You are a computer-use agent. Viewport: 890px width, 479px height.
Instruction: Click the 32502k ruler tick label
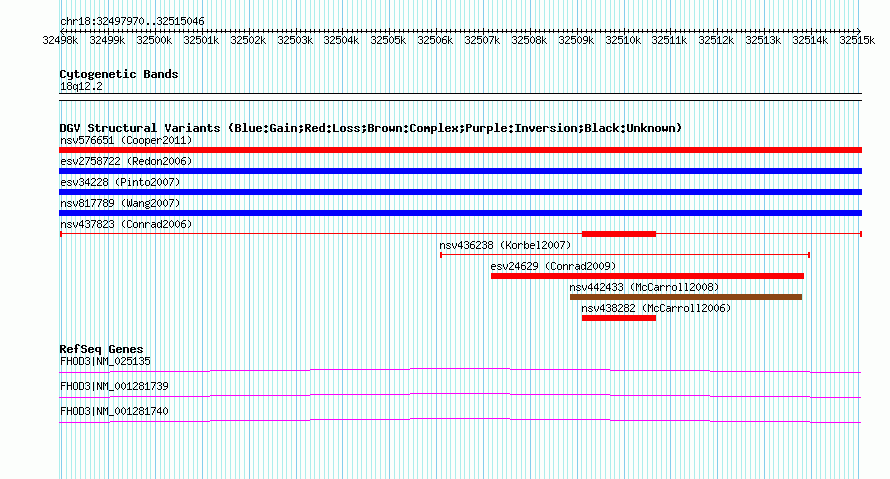(x=248, y=40)
